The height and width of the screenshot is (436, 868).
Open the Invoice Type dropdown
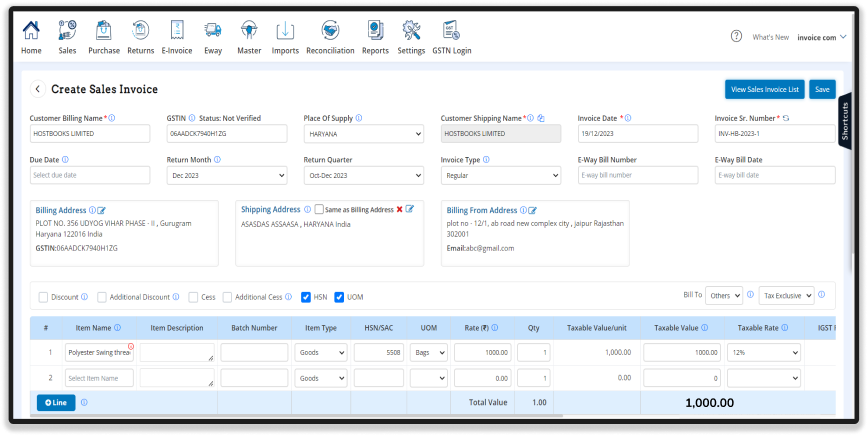500,175
